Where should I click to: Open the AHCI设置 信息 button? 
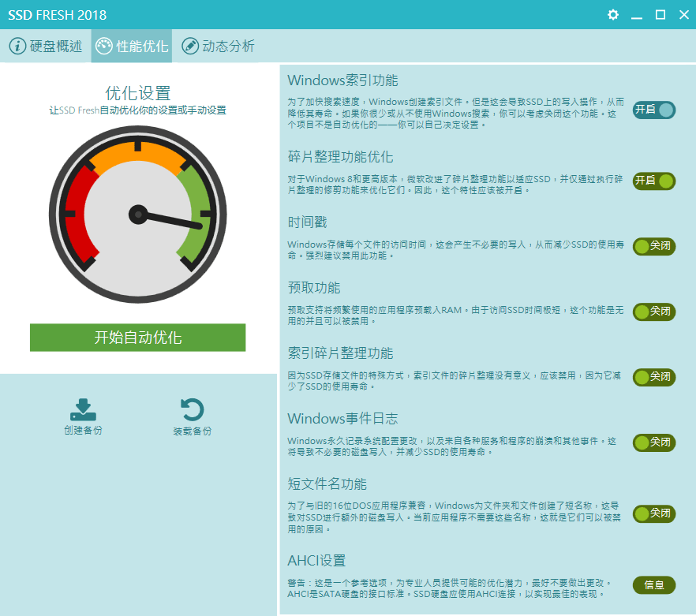pos(654,585)
